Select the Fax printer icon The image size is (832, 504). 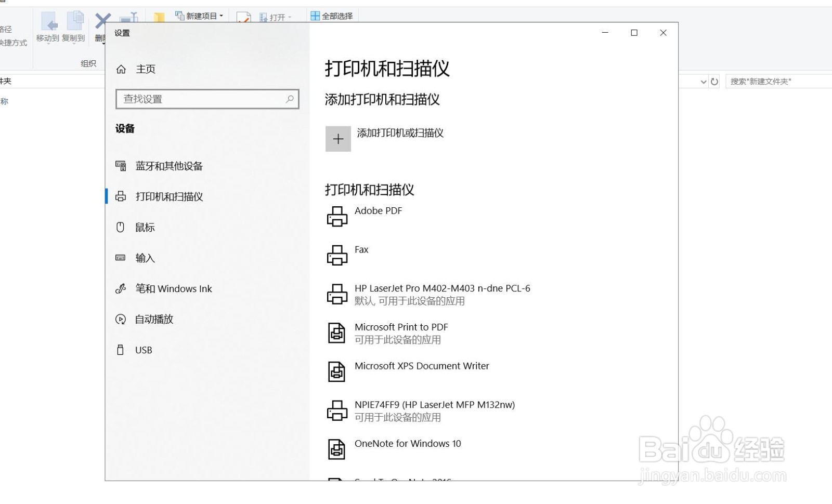coord(337,255)
